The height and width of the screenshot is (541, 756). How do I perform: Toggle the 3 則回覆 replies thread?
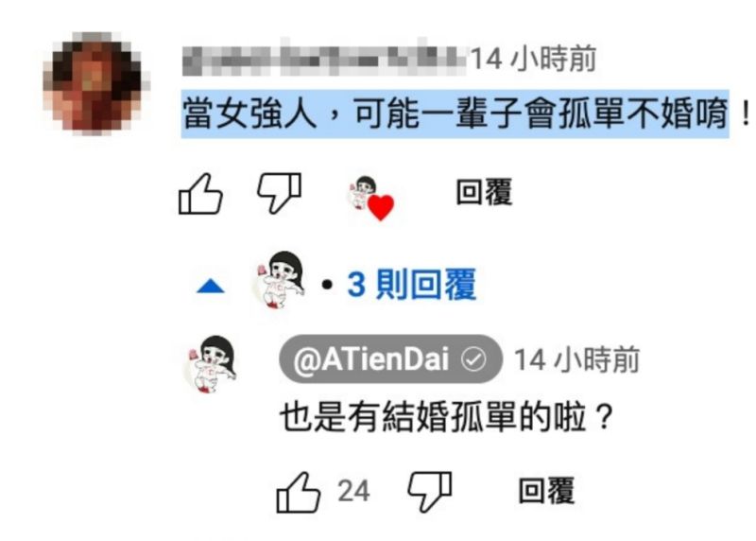pyautogui.click(x=411, y=285)
